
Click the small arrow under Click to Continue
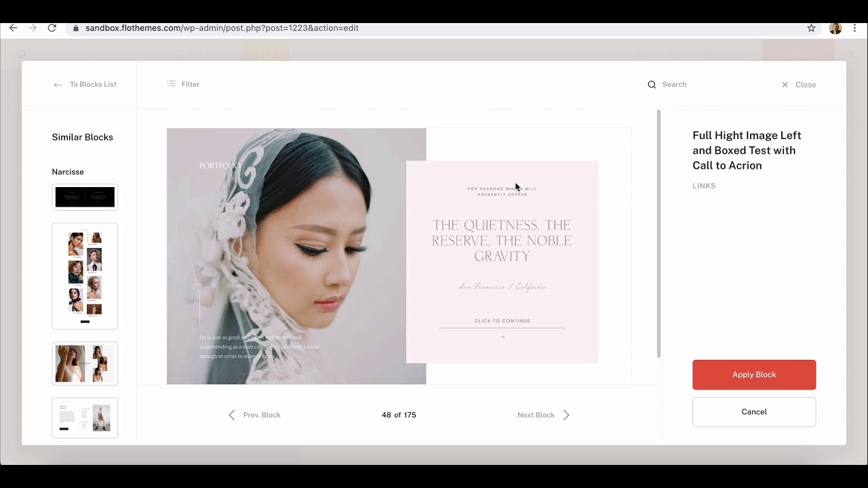point(502,337)
